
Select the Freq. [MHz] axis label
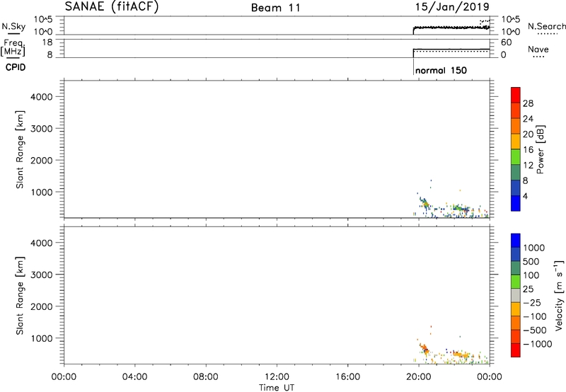[13, 47]
